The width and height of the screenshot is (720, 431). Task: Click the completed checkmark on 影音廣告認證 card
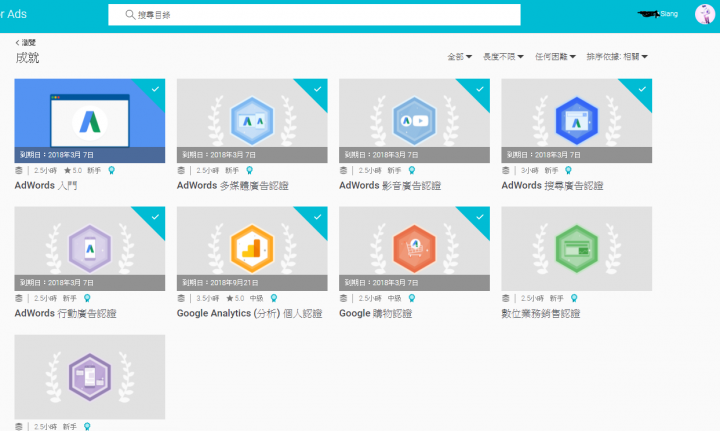pyautogui.click(x=480, y=89)
